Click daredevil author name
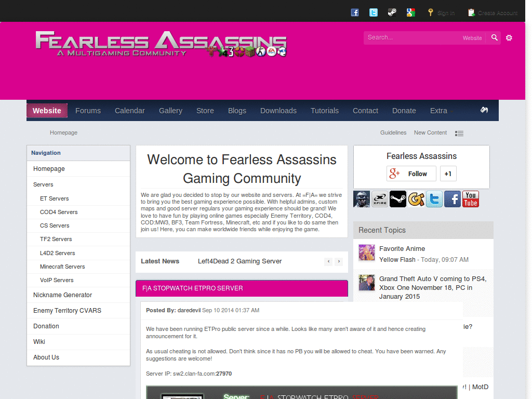 point(189,311)
